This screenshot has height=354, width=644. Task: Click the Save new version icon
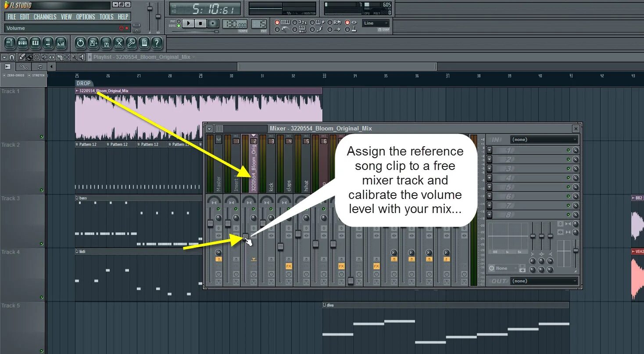93,43
